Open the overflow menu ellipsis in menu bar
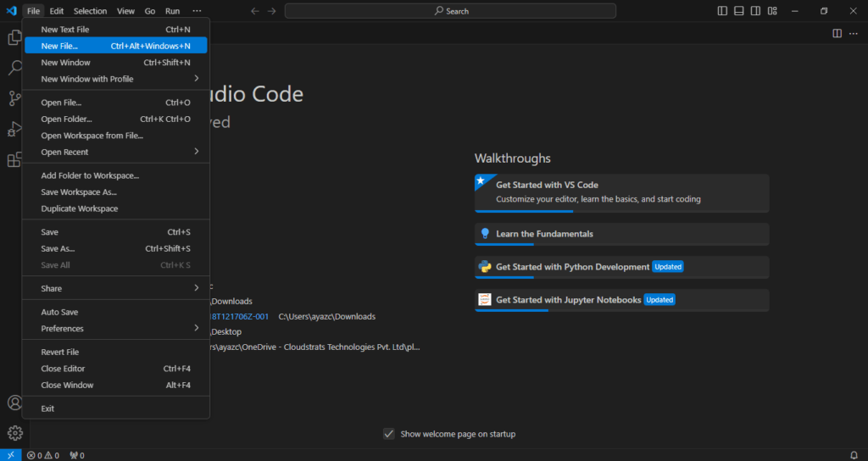Image resolution: width=868 pixels, height=461 pixels. pos(197,11)
